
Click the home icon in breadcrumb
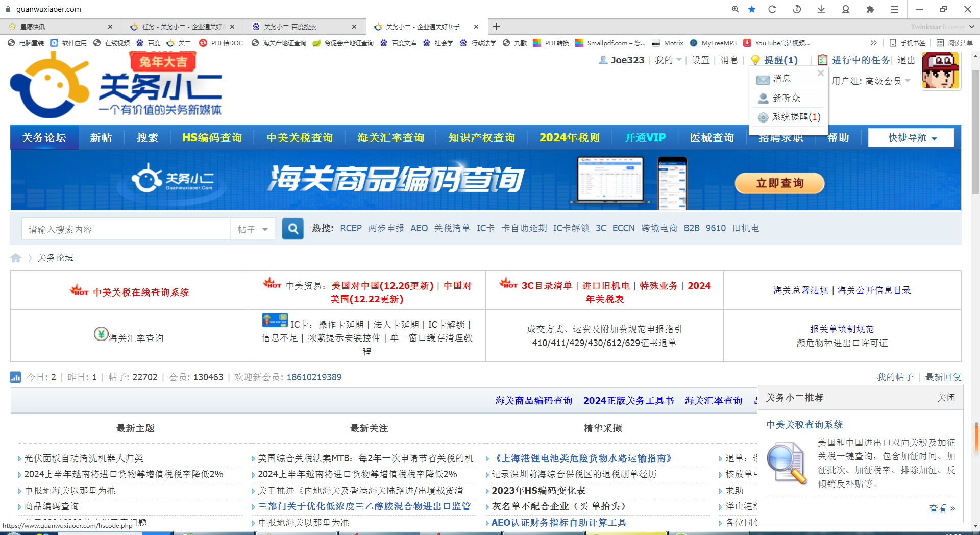coord(16,258)
